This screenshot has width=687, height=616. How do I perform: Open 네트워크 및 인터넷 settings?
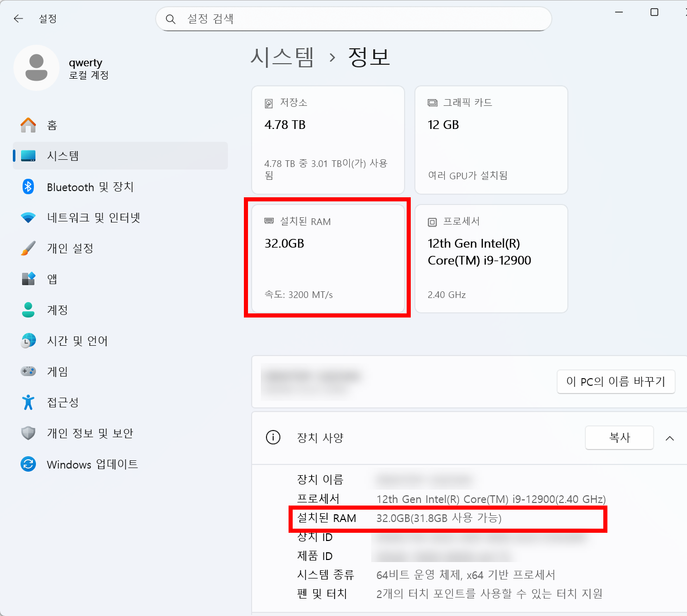pyautogui.click(x=120, y=217)
